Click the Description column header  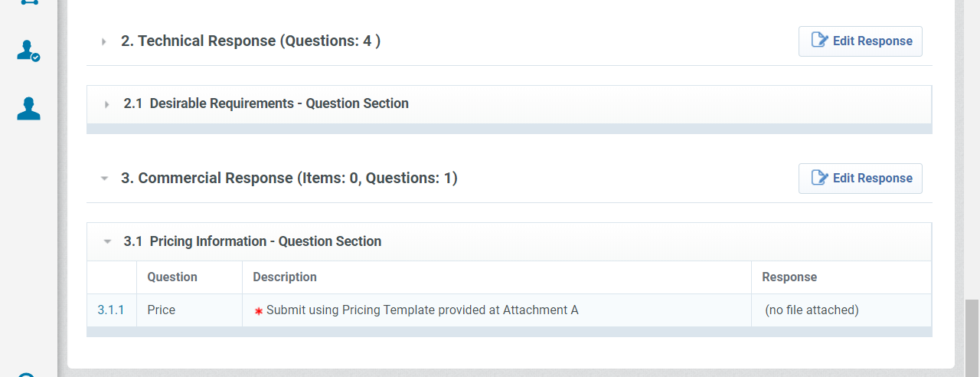285,277
